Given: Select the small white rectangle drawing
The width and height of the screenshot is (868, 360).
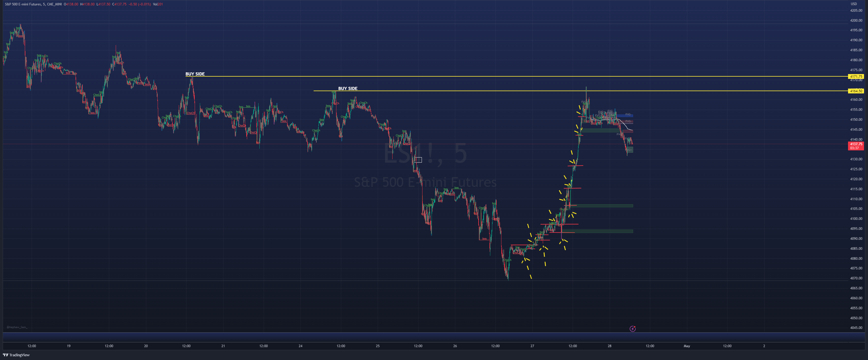Looking at the screenshot, I should point(418,159).
